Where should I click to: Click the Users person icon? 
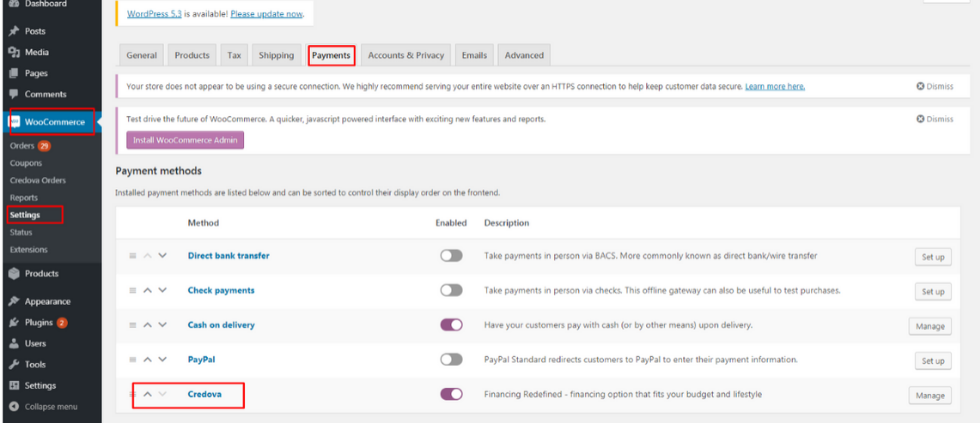(14, 344)
